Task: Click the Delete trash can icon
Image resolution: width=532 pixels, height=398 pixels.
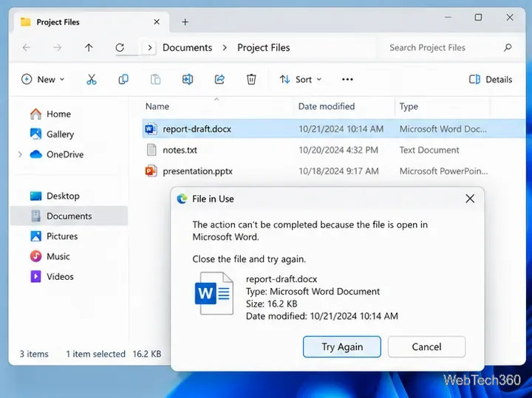Action: coord(251,79)
